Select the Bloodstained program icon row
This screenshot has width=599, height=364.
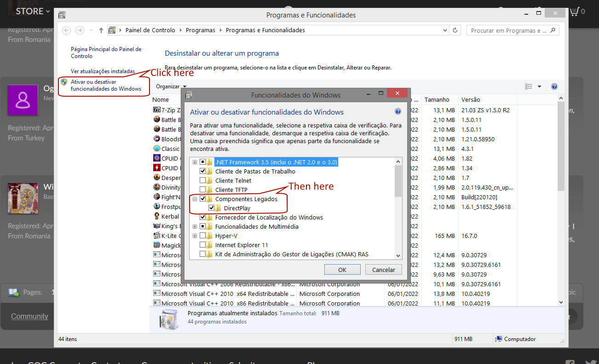[x=156, y=139]
